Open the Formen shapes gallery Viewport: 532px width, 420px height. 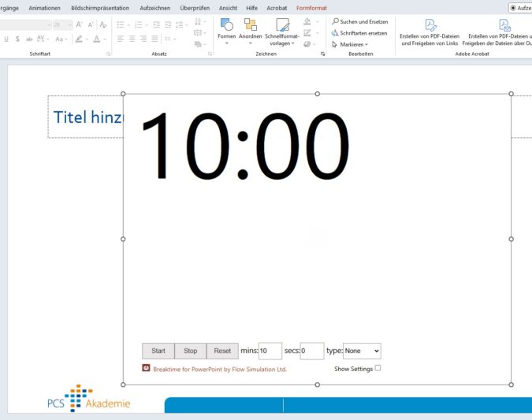pos(227,32)
